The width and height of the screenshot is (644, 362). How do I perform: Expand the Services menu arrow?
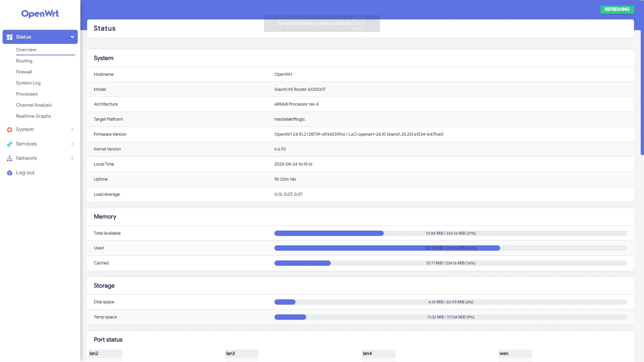72,144
